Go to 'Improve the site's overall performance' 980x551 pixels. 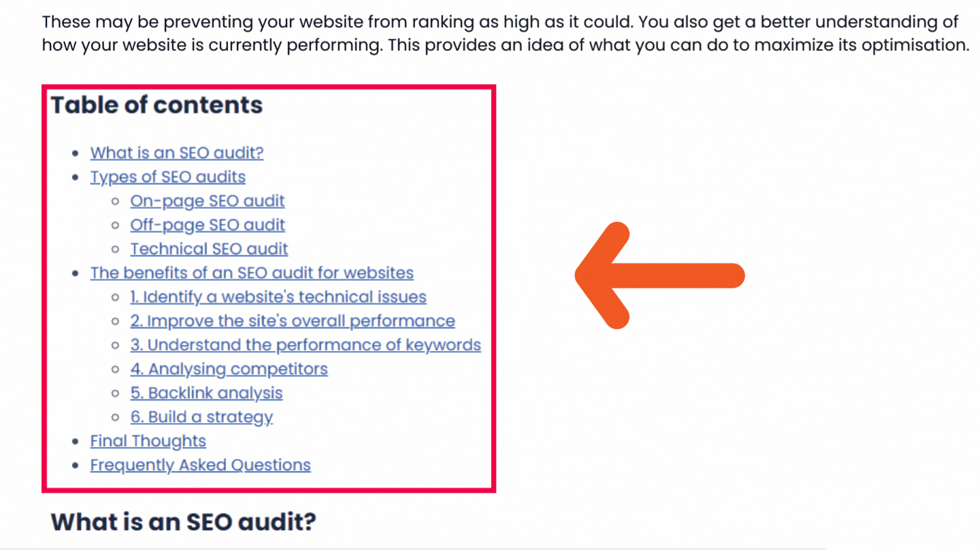tap(293, 321)
